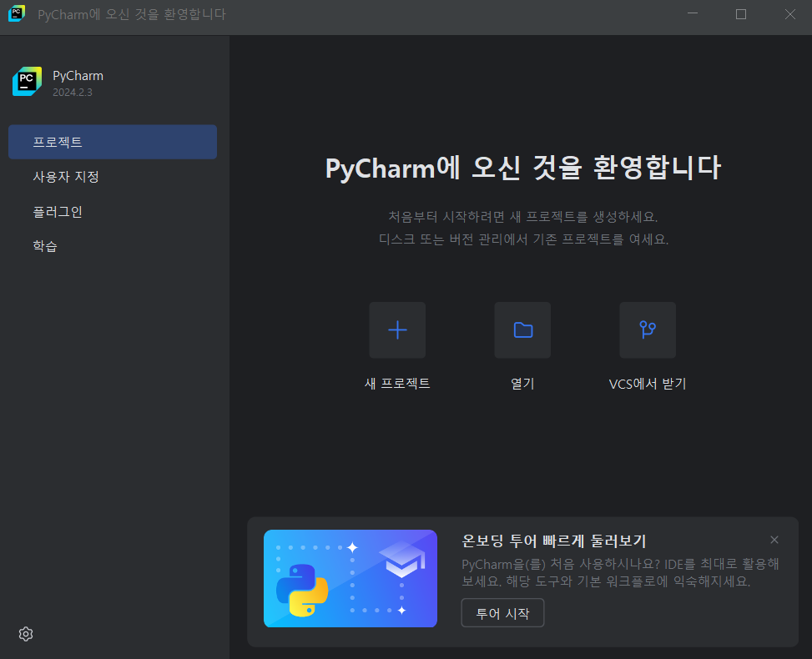Click the Get from VCS branch icon
Screen dimensions: 812x659
(648, 329)
